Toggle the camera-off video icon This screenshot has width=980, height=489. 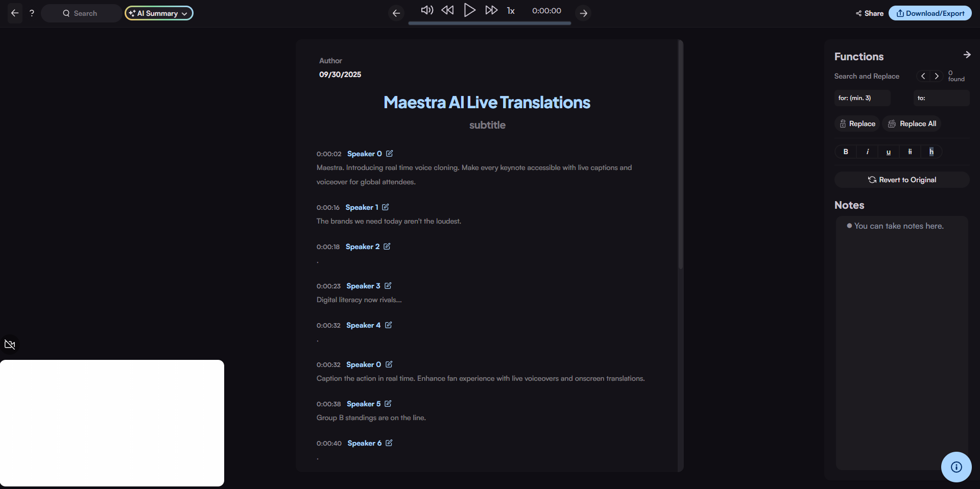point(10,345)
